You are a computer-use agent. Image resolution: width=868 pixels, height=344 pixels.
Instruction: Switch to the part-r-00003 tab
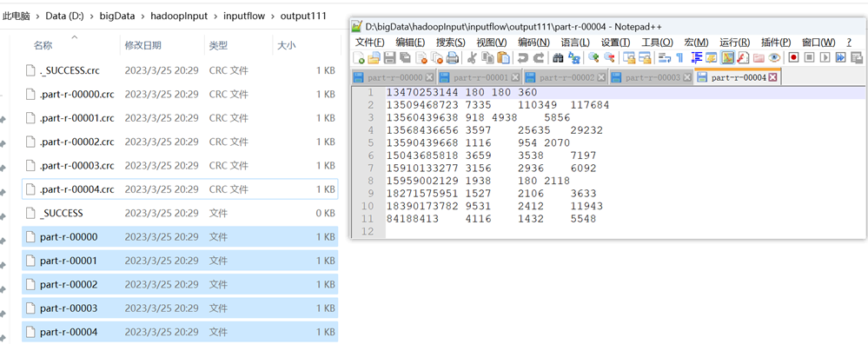tap(652, 78)
